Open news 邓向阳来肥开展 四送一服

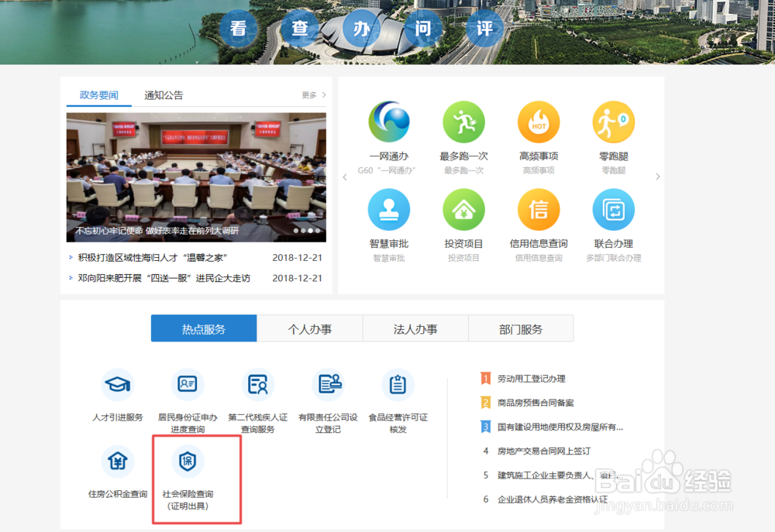(164, 278)
